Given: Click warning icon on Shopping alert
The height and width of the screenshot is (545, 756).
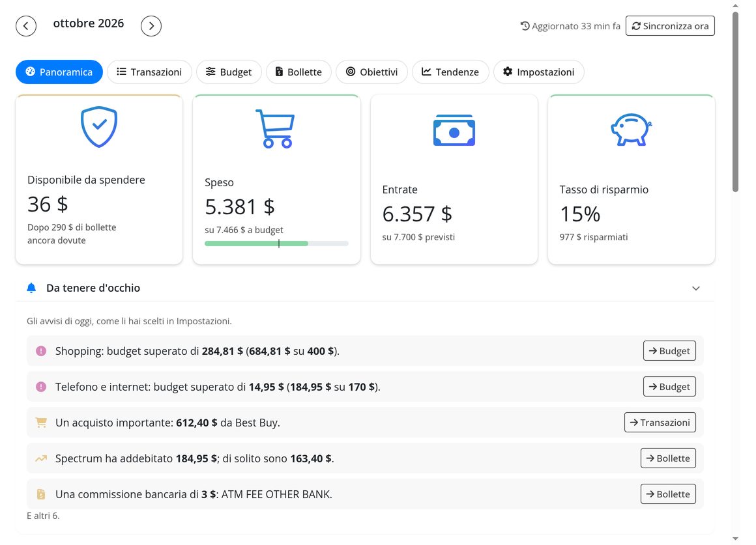Looking at the screenshot, I should pyautogui.click(x=41, y=351).
